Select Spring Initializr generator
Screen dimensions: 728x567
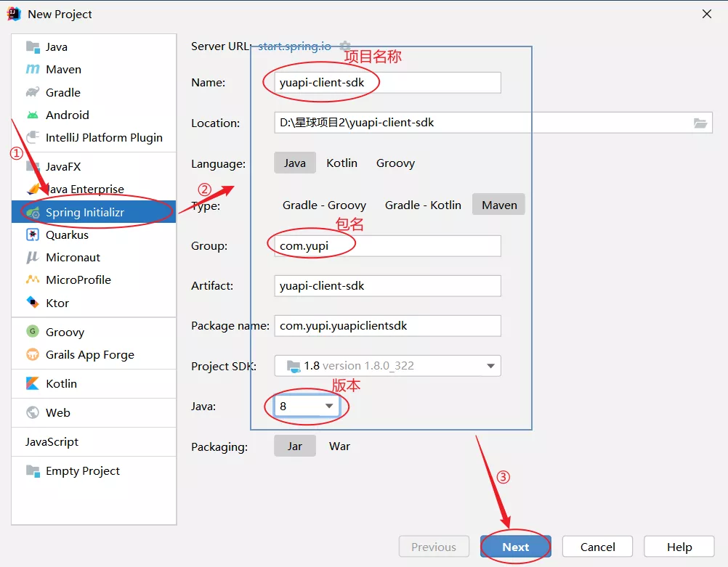(94, 212)
